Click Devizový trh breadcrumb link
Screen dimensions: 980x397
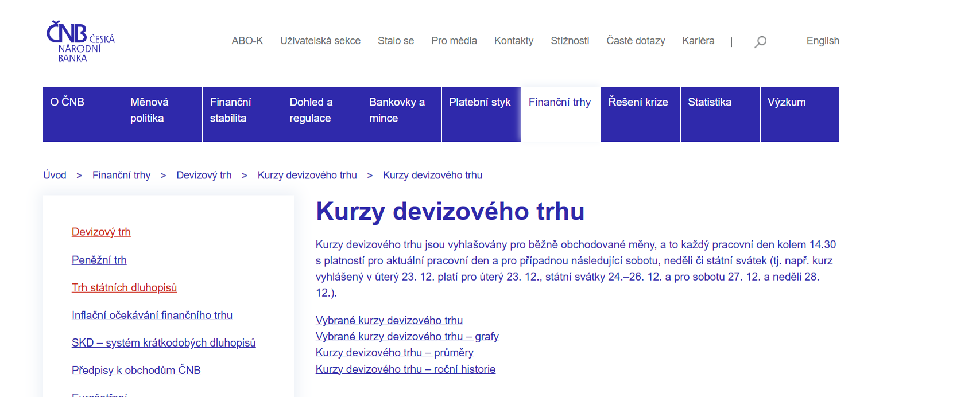pyautogui.click(x=204, y=175)
